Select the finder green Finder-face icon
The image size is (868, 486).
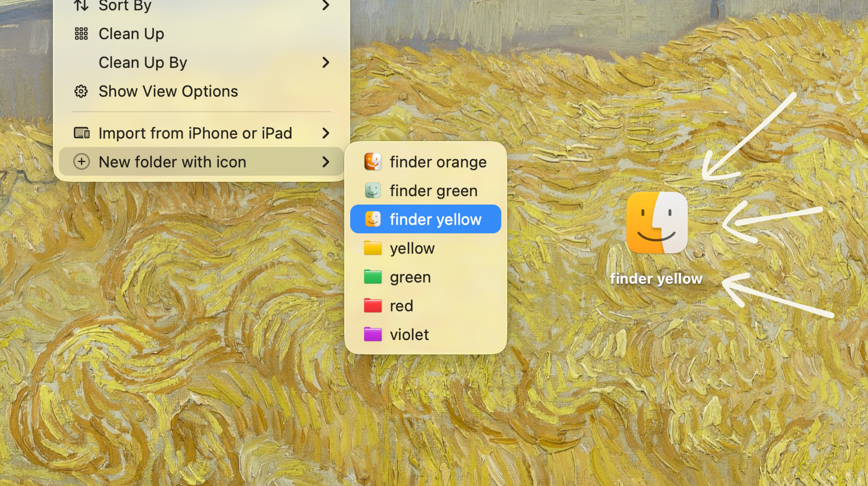click(372, 190)
